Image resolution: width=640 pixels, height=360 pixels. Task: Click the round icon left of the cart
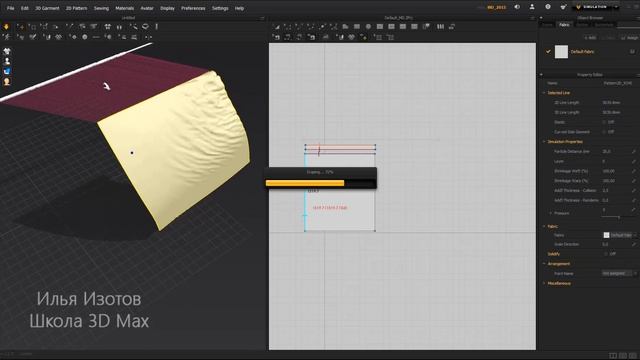click(548, 7)
